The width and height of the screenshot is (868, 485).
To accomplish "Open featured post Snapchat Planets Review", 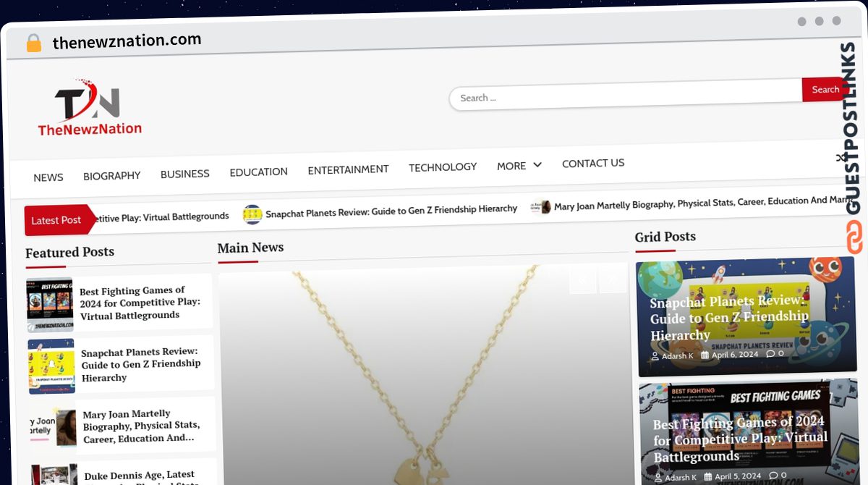I will point(141,365).
